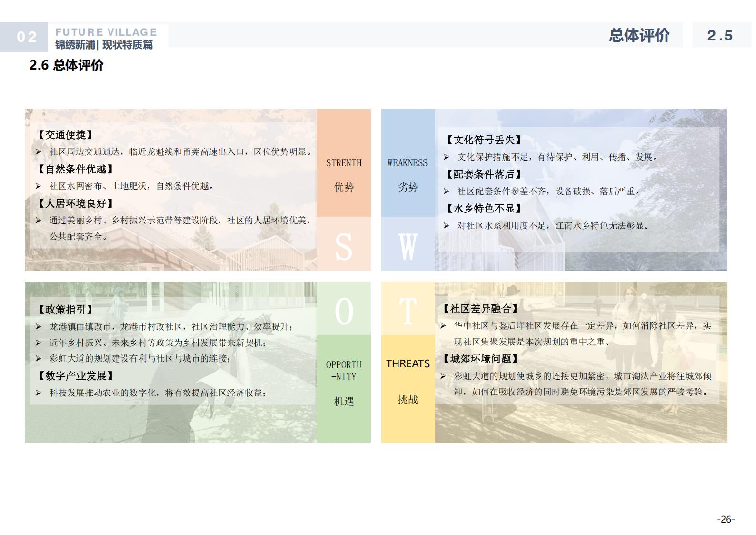Click the "劣势" label
The width and height of the screenshot is (756, 535).
tap(408, 187)
